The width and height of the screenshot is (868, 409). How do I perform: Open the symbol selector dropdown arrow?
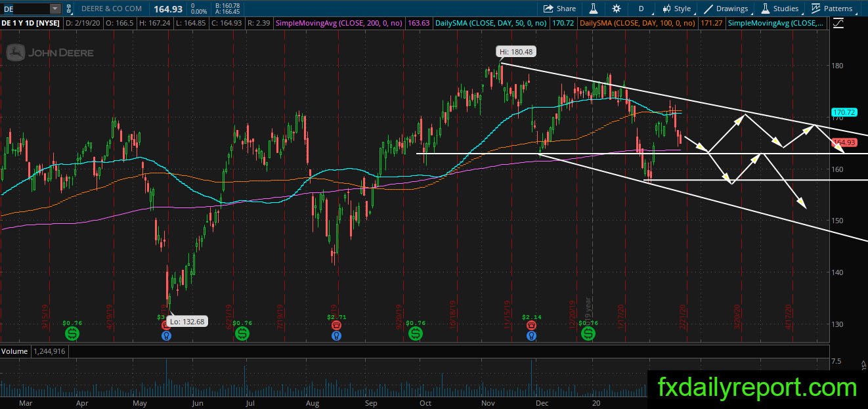click(x=54, y=9)
